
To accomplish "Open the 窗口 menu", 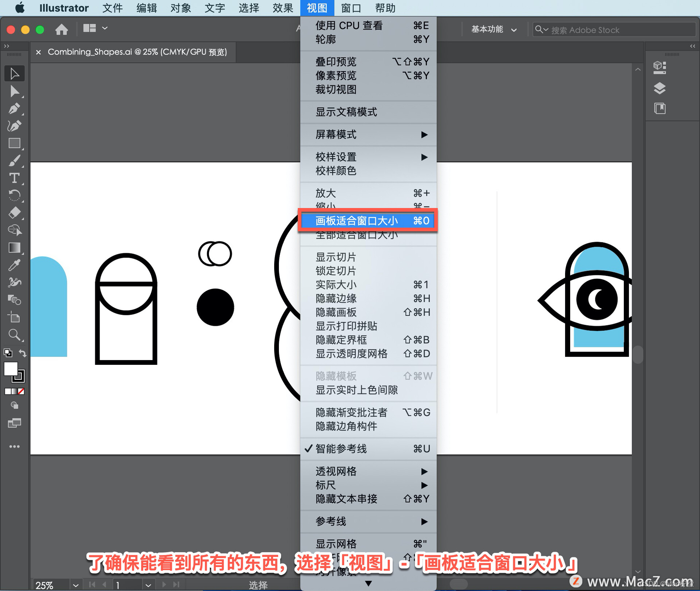I will pyautogui.click(x=351, y=8).
